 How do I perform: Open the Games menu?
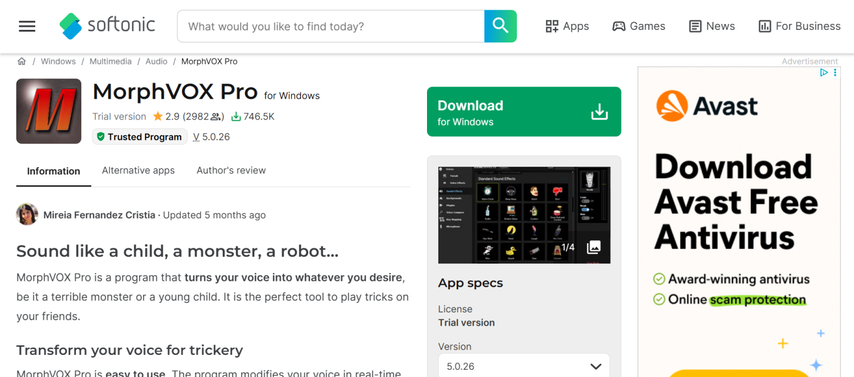[639, 26]
